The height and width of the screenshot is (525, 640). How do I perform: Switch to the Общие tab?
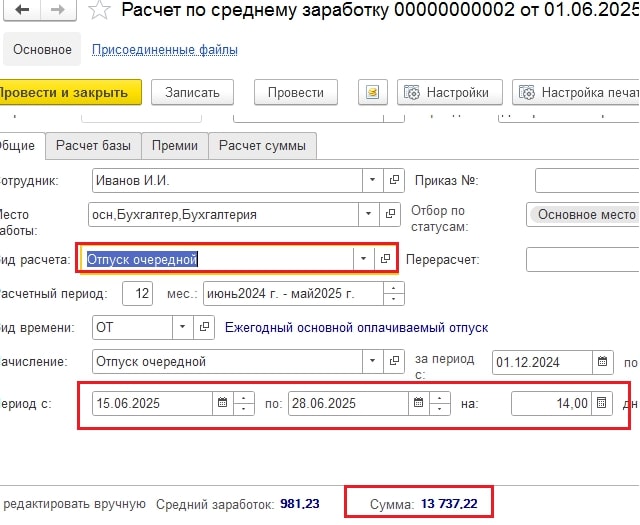[x=20, y=146]
